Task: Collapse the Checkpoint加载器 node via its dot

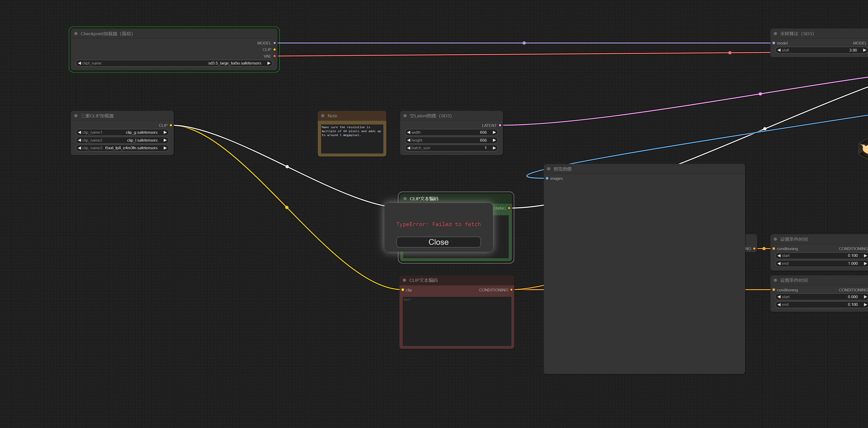Action: tap(76, 34)
